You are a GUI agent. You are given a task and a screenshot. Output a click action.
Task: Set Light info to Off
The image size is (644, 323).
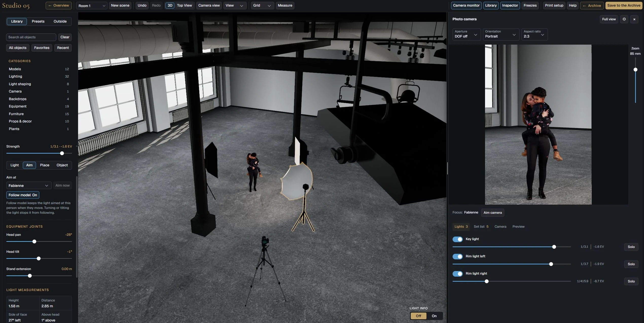[x=418, y=316]
